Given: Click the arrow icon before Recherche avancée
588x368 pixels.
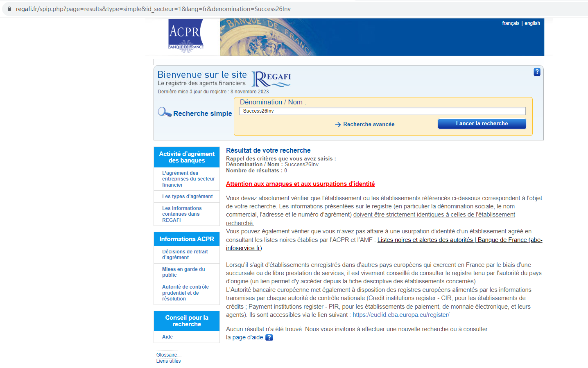Looking at the screenshot, I should coord(338,125).
